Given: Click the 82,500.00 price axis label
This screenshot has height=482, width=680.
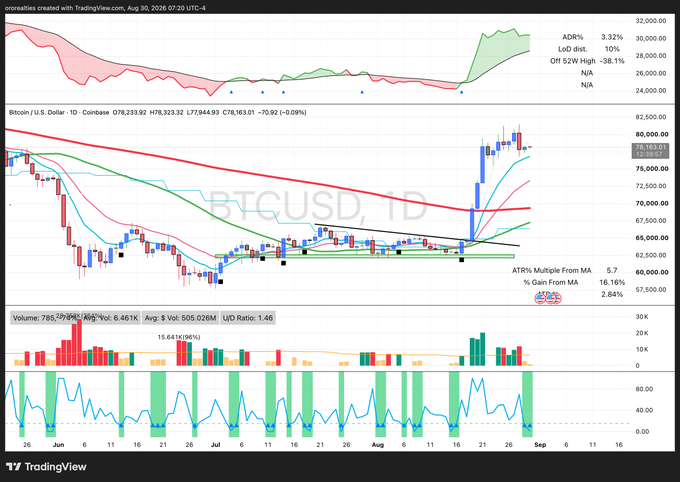Looking at the screenshot, I should tap(651, 117).
